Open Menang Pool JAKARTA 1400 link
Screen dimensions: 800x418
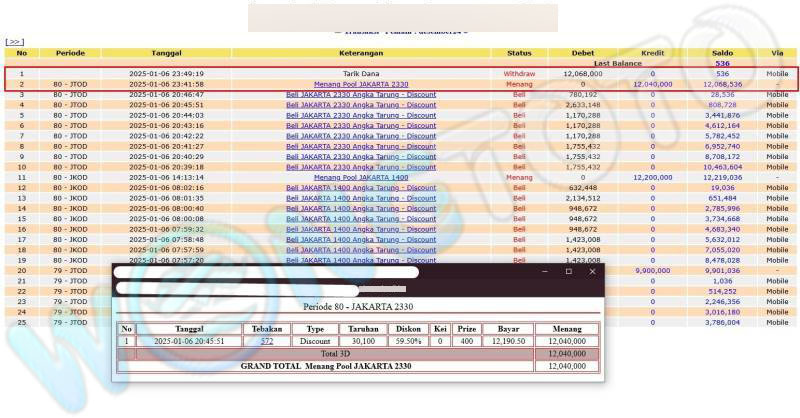pyautogui.click(x=360, y=177)
